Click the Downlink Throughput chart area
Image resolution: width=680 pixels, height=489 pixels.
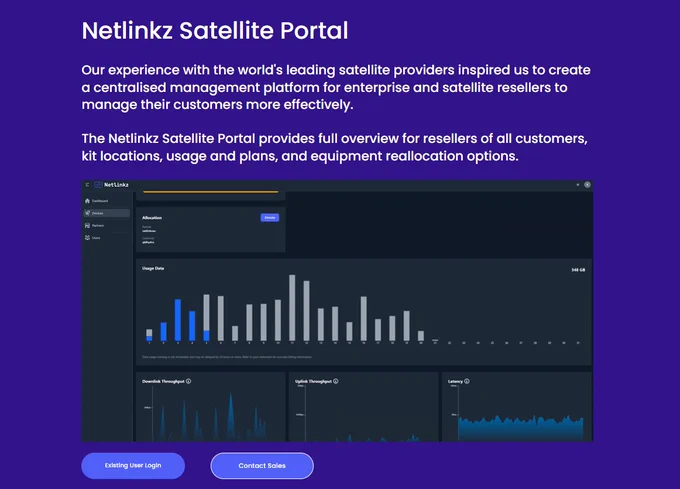point(210,416)
